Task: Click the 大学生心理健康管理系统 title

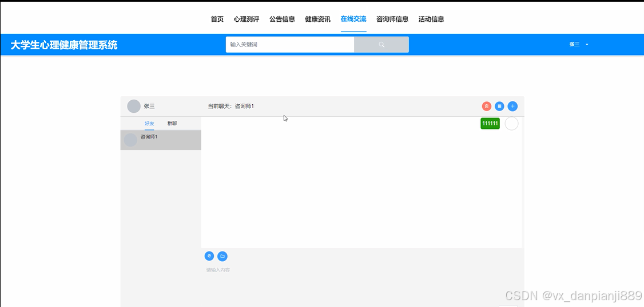Action: [64, 45]
